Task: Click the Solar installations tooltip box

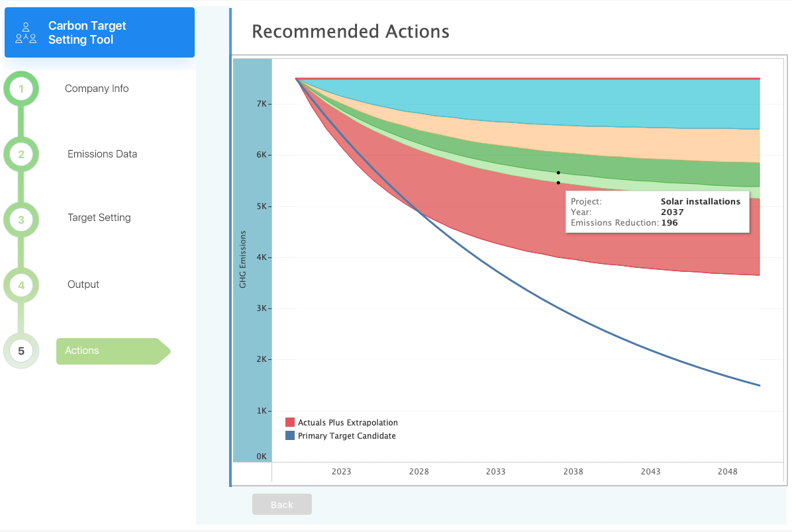Action: pos(656,212)
